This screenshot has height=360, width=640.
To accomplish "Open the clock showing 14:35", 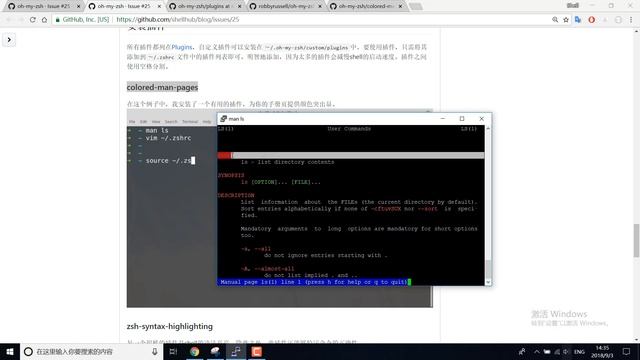I will pyautogui.click(x=602, y=351).
